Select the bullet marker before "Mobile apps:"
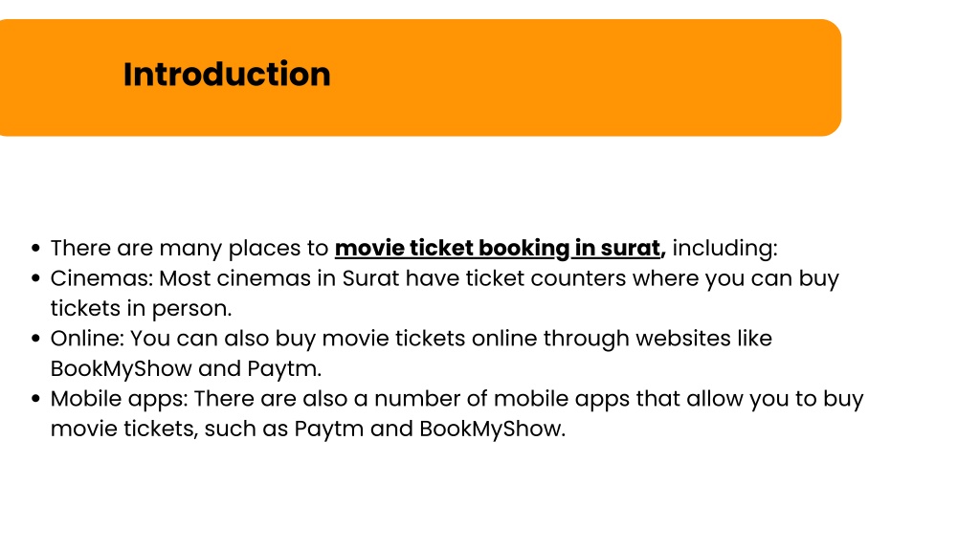The width and height of the screenshot is (980, 551). click(35, 399)
